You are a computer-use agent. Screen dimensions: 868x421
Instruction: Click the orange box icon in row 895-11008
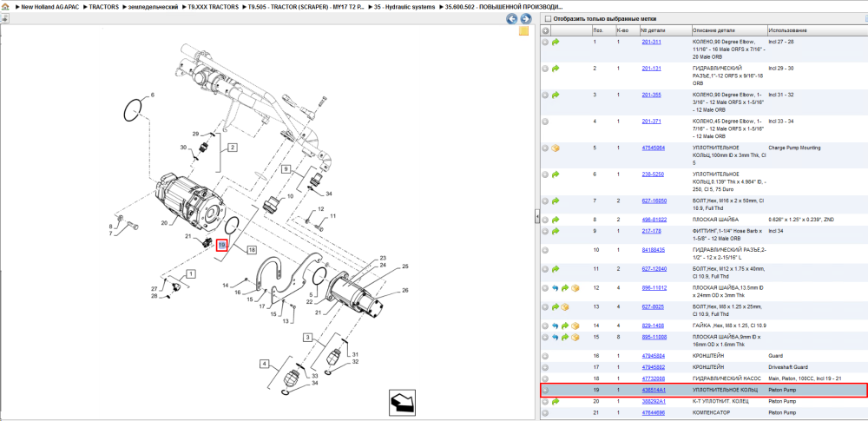pos(575,337)
